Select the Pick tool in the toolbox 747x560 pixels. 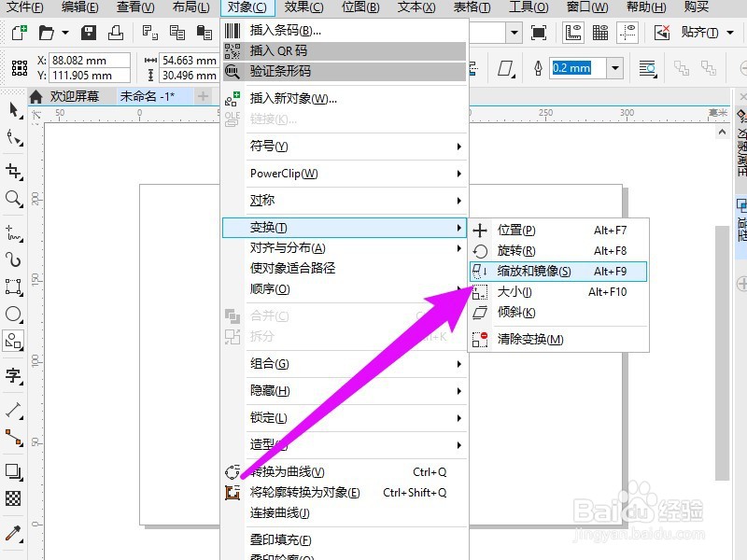click(13, 110)
